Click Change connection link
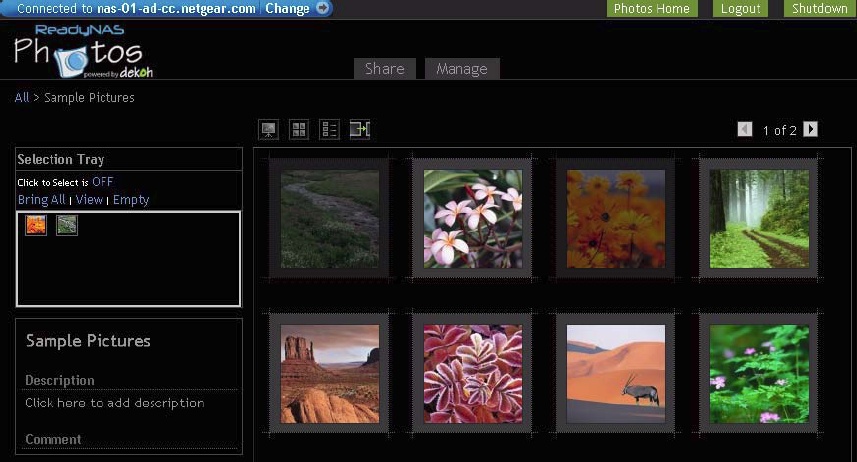Image resolution: width=857 pixels, height=462 pixels. (287, 9)
